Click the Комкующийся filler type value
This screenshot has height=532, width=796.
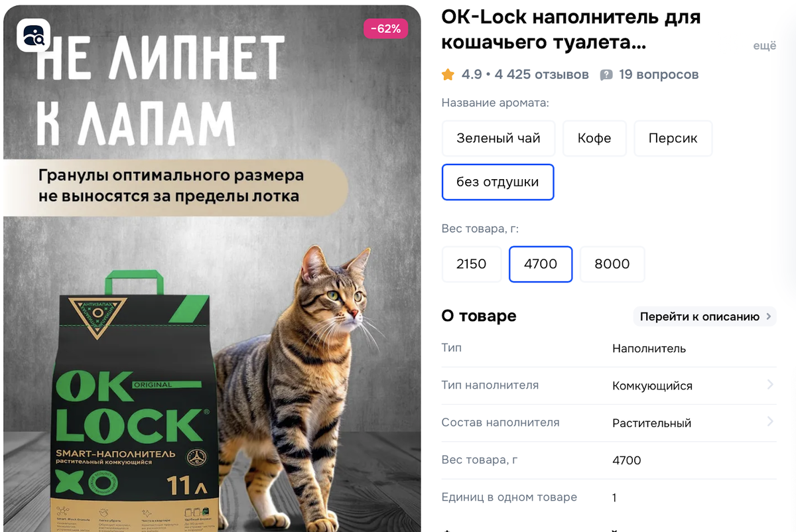coord(652,386)
